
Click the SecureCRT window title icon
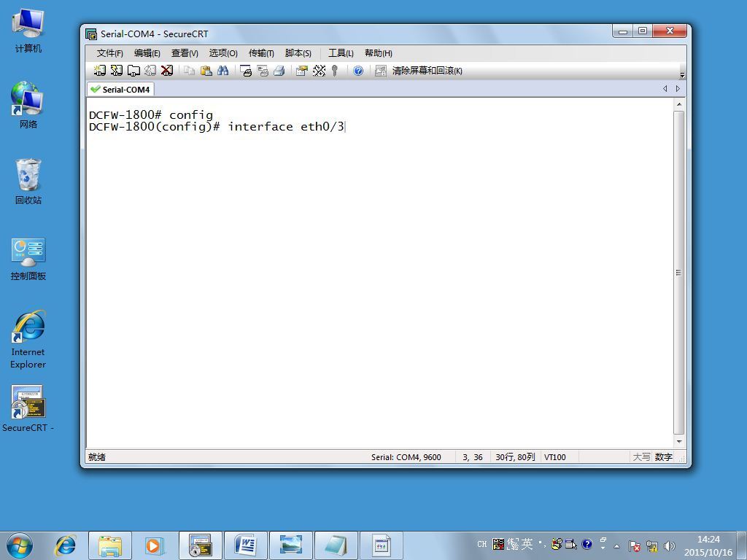pos(91,34)
